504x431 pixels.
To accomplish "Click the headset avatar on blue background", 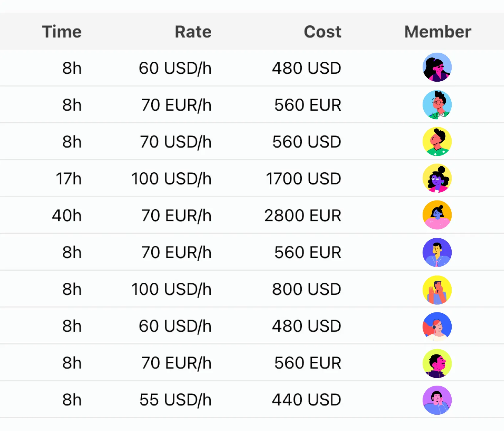I will (437, 326).
